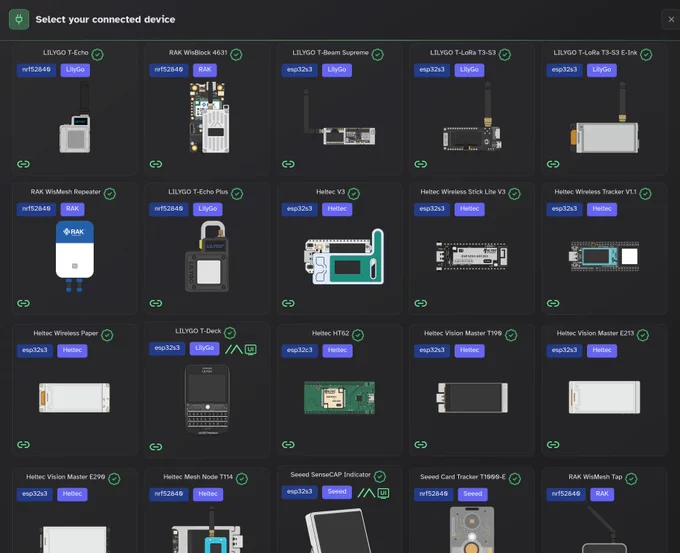The width and height of the screenshot is (680, 553).
Task: Select the Heltec V3 device image
Action: (344, 256)
